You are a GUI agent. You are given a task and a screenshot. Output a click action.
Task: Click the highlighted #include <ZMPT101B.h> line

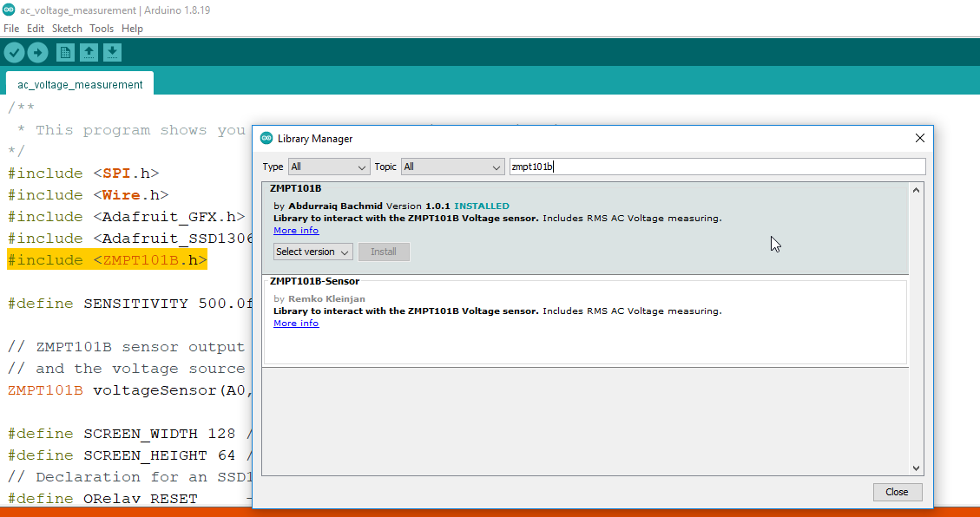coord(107,259)
